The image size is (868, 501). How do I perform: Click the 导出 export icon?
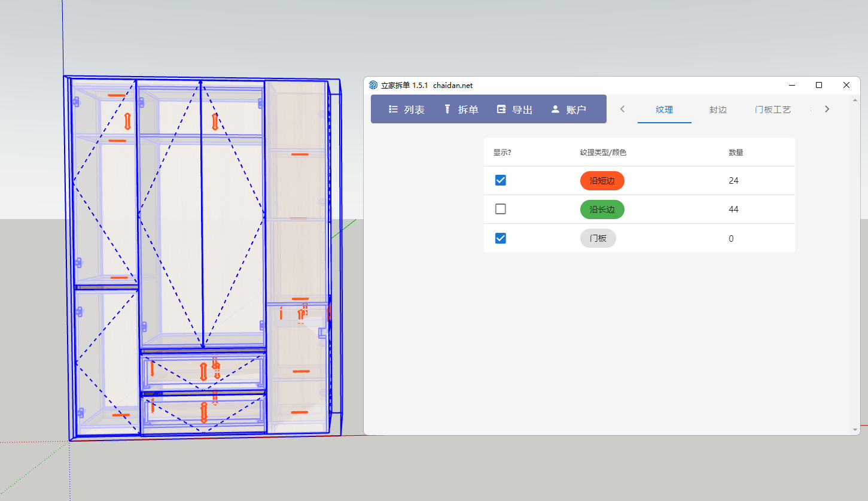(501, 110)
